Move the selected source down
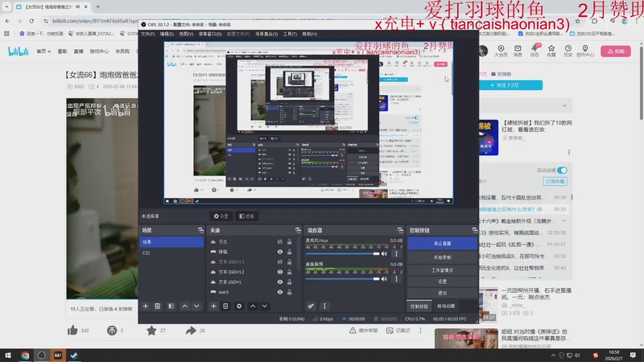644x362 pixels. [x=265, y=306]
